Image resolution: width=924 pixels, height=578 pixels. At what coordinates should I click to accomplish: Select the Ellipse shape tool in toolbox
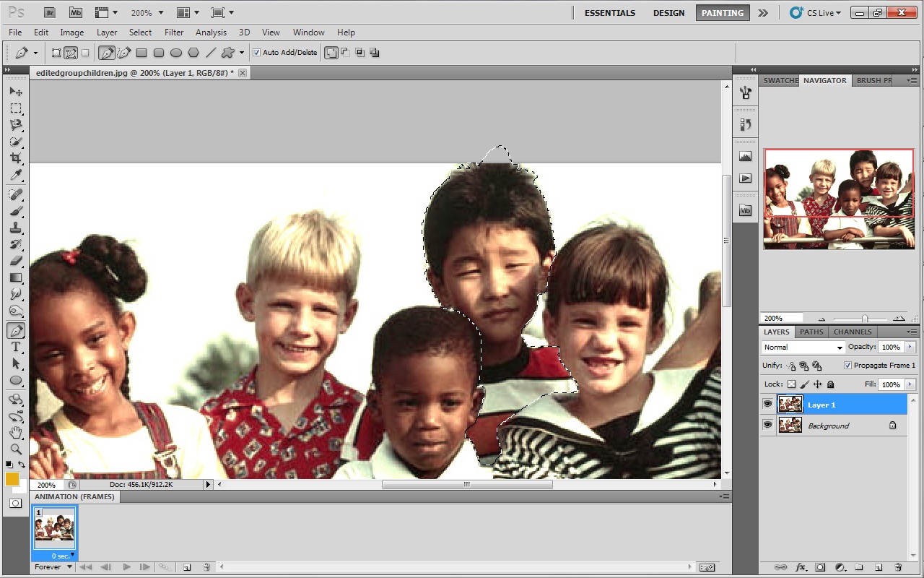click(16, 380)
